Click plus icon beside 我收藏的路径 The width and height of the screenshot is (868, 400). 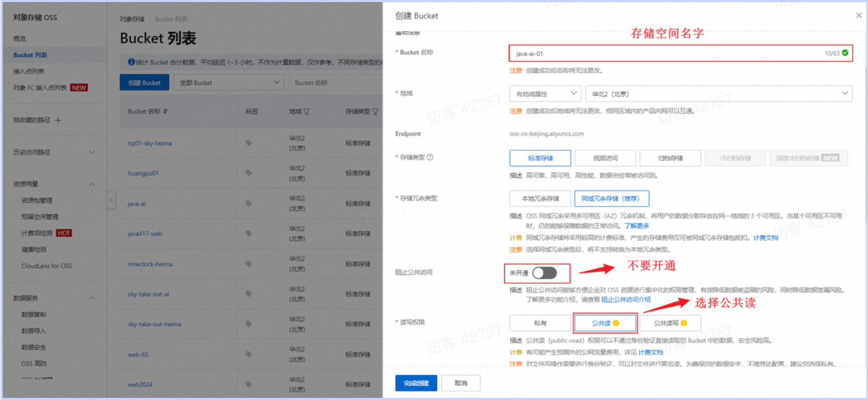click(x=58, y=120)
